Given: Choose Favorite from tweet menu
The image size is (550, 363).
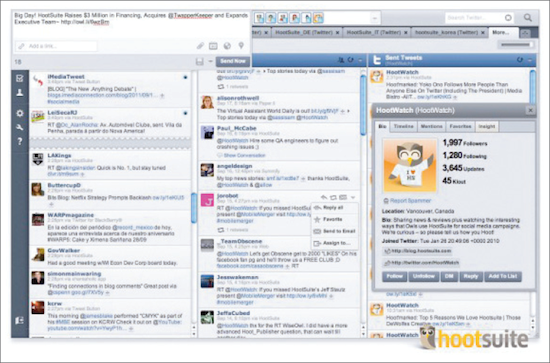Looking at the screenshot, I should coord(333,219).
